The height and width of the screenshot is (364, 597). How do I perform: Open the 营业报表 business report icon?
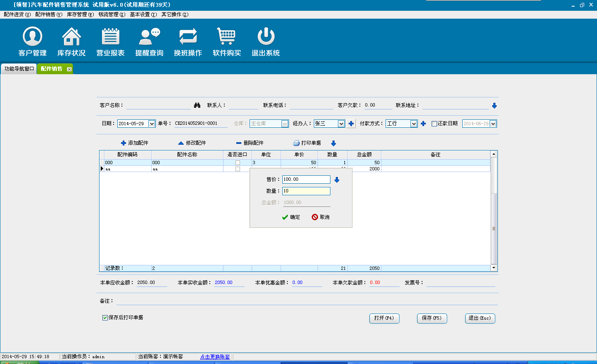pyautogui.click(x=110, y=37)
